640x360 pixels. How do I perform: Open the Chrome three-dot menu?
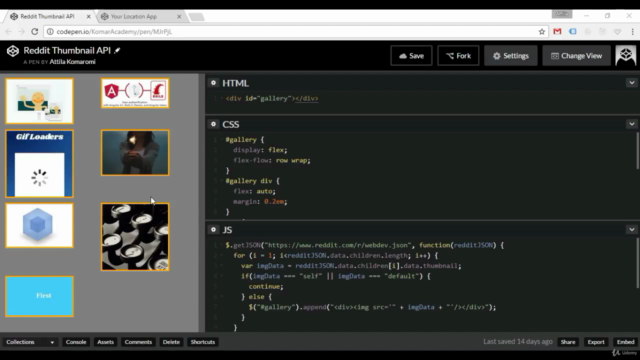(x=632, y=31)
